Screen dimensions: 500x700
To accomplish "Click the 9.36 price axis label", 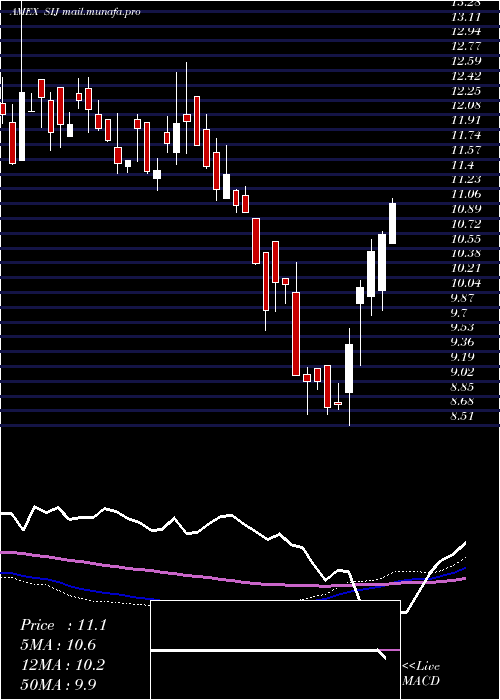I will pos(464,342).
